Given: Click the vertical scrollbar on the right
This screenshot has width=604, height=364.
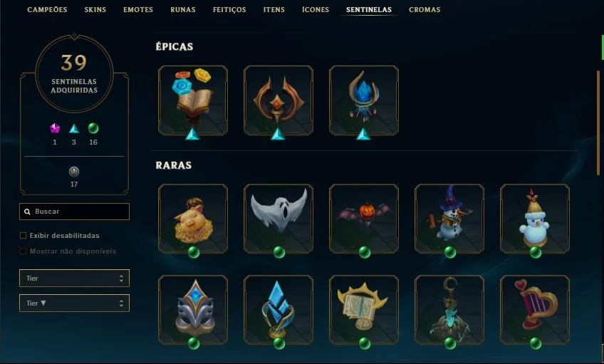Looking at the screenshot, I should point(598,123).
